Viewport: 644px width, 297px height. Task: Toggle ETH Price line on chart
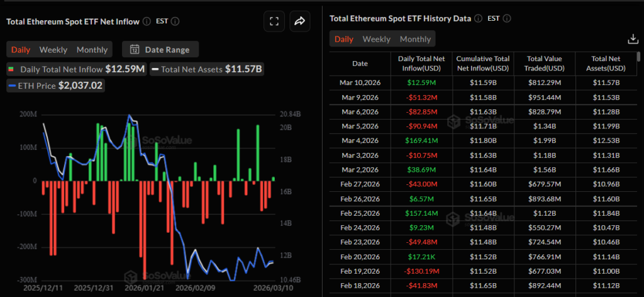(55, 86)
